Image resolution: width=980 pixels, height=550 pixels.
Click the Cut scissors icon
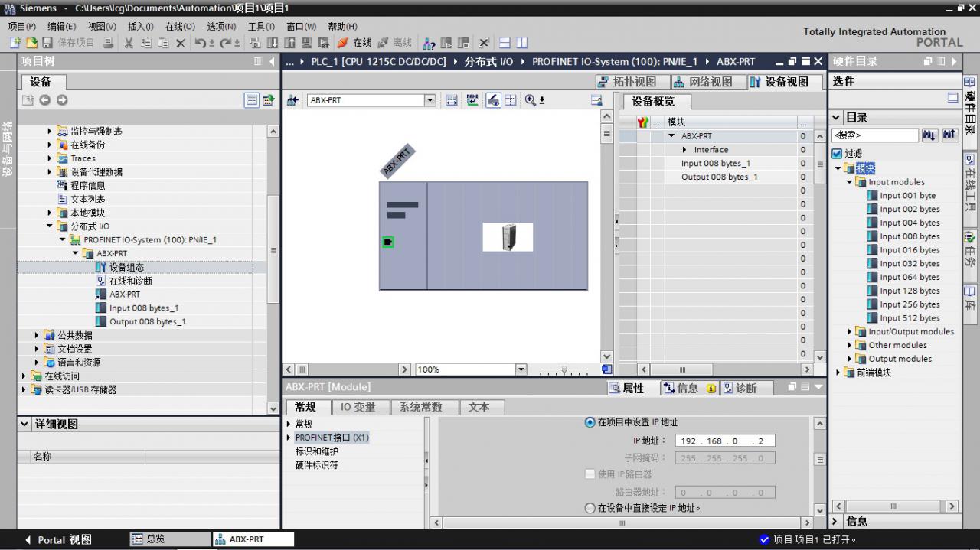pyautogui.click(x=129, y=43)
